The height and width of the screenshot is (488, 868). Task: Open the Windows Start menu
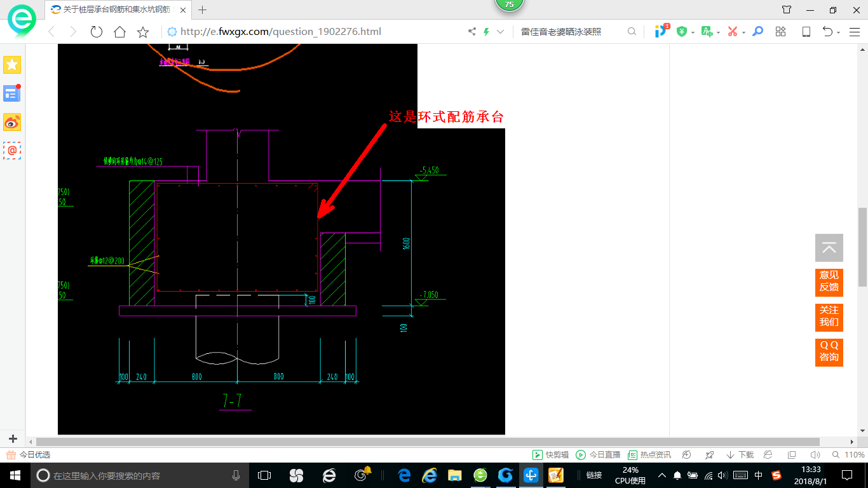pyautogui.click(x=15, y=475)
